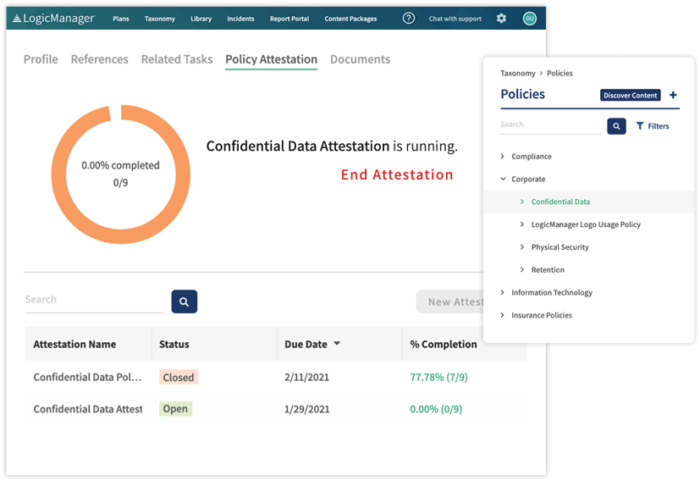Screen dimensions: 700x481
Task: Sort by the Due Date arrow
Action: (x=337, y=343)
